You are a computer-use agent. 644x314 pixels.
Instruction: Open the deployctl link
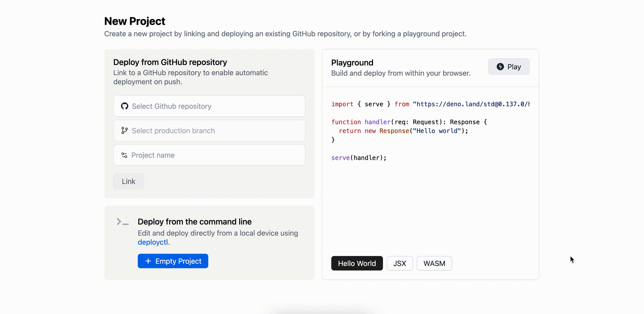[153, 242]
